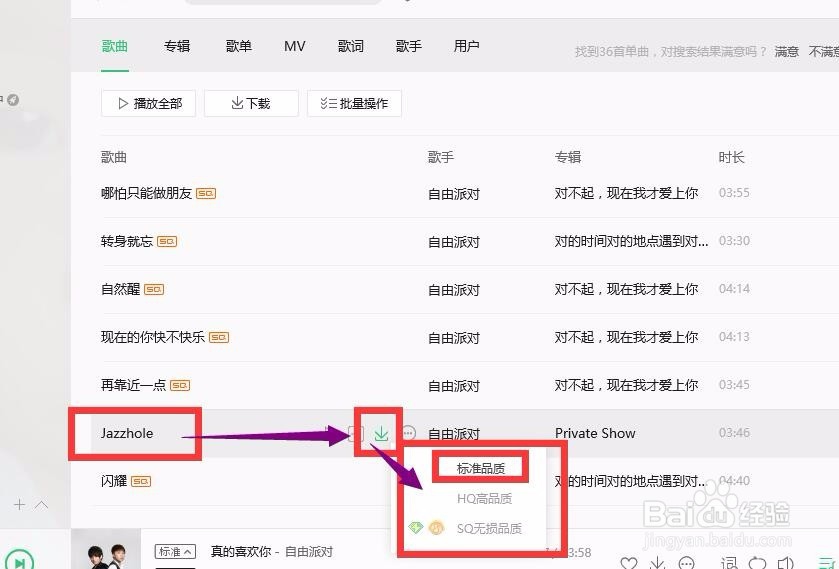839x569 pixels.
Task: Switch to the 专辑 tab
Action: [177, 47]
